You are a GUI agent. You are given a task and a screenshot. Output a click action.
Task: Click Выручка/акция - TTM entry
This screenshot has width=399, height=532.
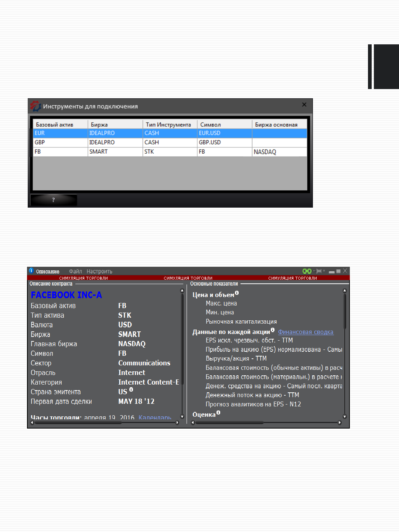[236, 359]
